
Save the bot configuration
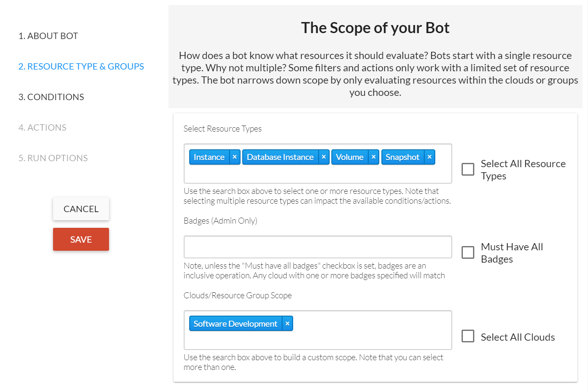tap(81, 239)
